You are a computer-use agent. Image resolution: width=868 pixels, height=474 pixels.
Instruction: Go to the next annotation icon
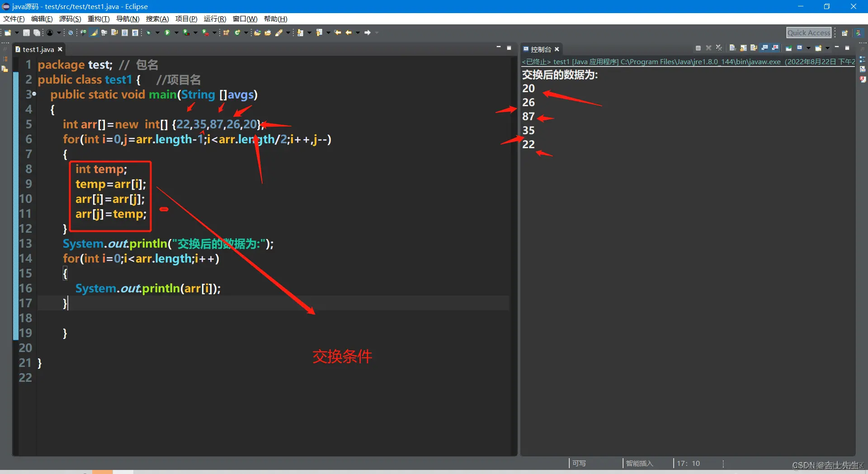300,33
